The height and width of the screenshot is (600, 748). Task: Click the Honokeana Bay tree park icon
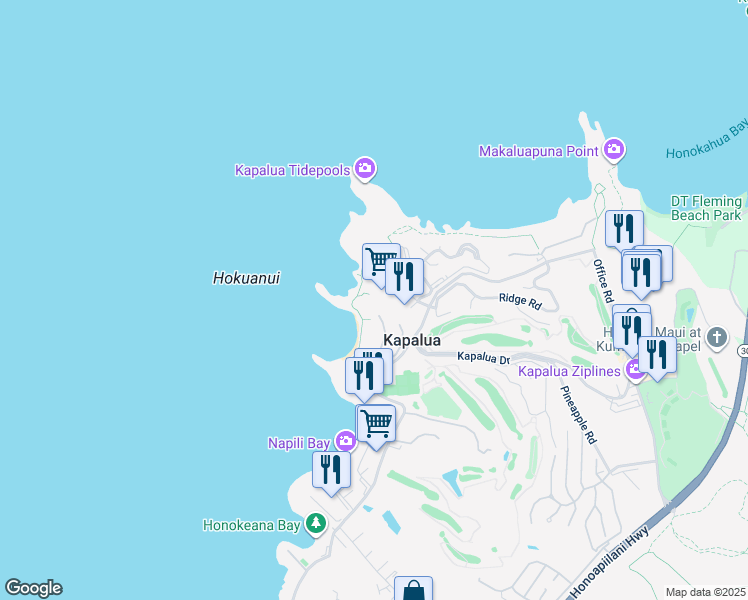pos(315,524)
